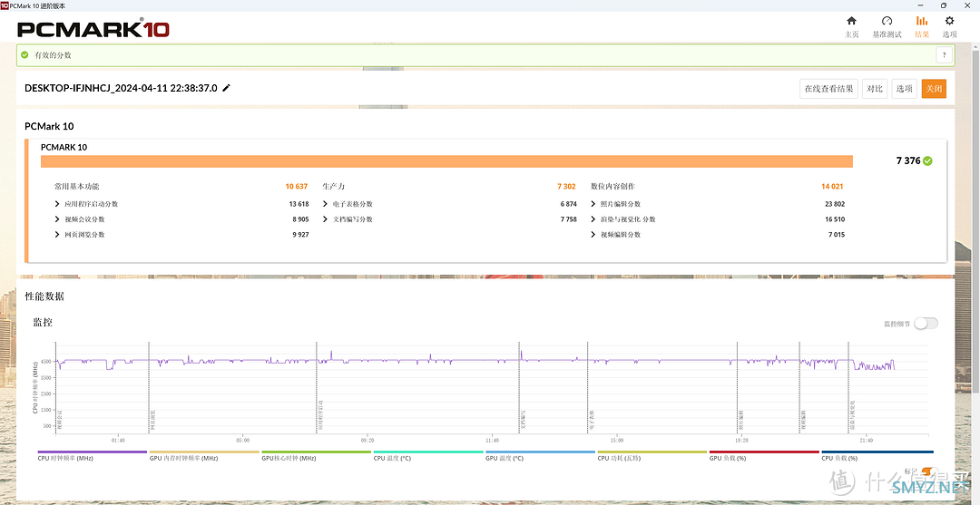Image resolution: width=980 pixels, height=505 pixels.
Task: Expand 渲染与视觉化 分数 row
Action: (x=593, y=219)
